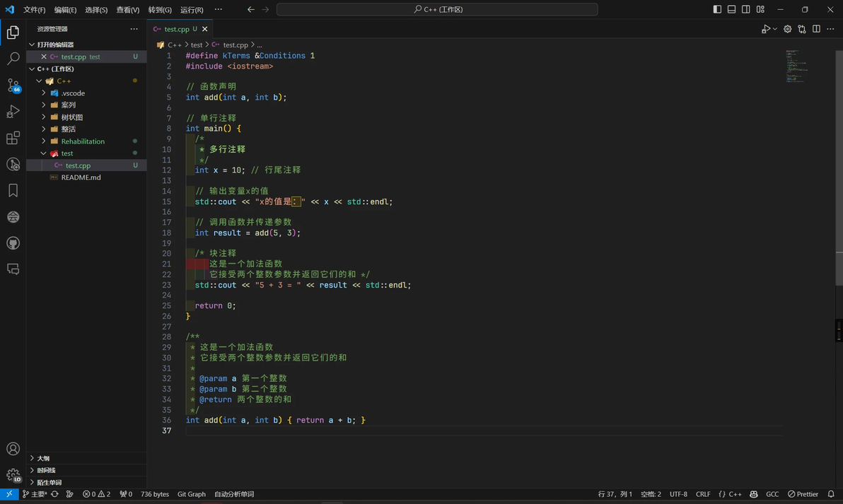Expand the .vscode folder
The image size is (843, 504).
click(86, 93)
